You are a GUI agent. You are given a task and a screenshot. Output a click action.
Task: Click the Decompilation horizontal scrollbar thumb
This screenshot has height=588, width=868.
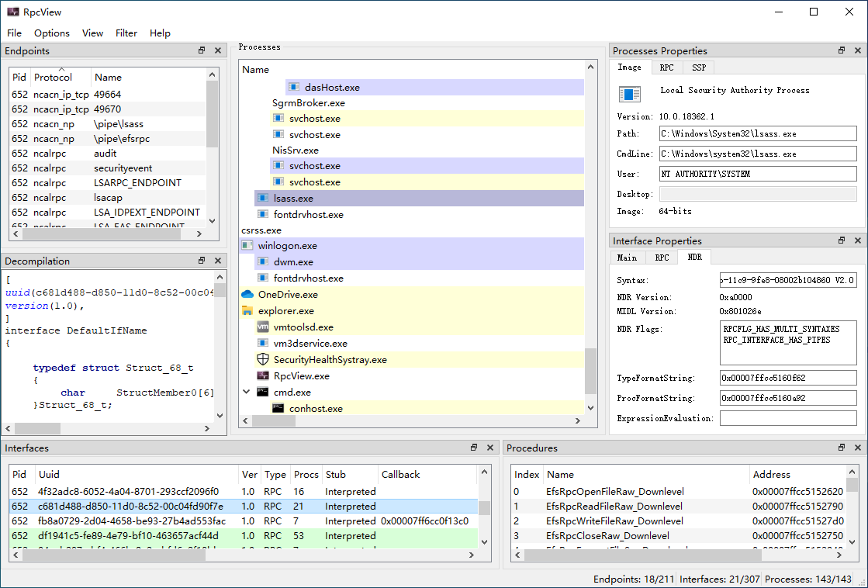point(38,428)
